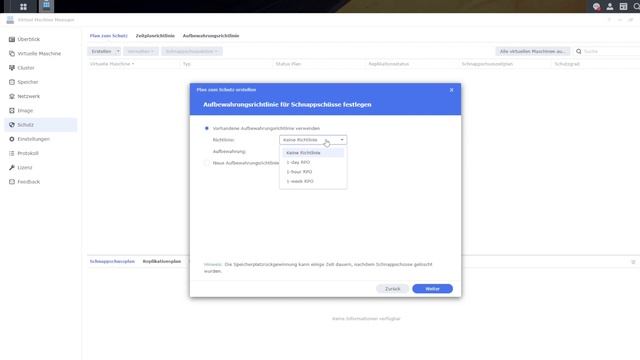Click the Feedback sidebar icon
Image resolution: width=640 pixels, height=360 pixels.
[x=12, y=182]
